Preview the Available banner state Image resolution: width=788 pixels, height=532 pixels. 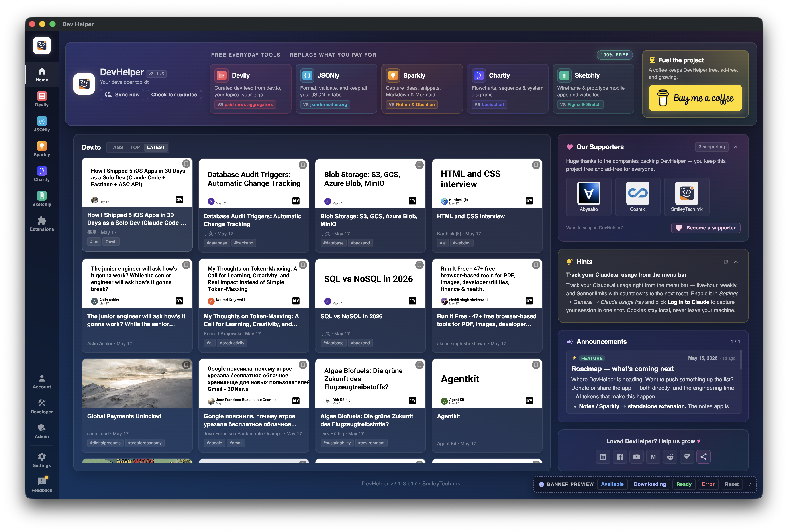tap(612, 484)
